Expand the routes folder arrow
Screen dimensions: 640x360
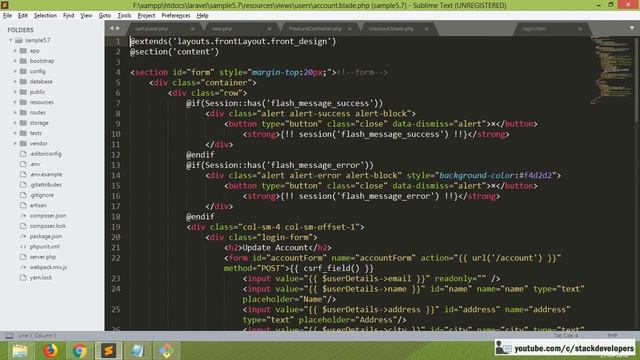click(x=15, y=112)
